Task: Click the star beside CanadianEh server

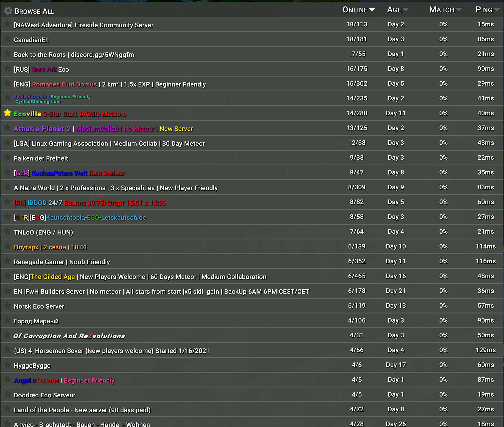Action: [7, 40]
